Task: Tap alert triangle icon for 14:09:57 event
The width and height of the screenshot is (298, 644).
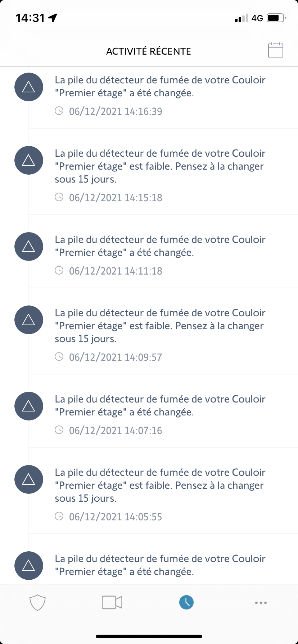Action: tap(29, 320)
